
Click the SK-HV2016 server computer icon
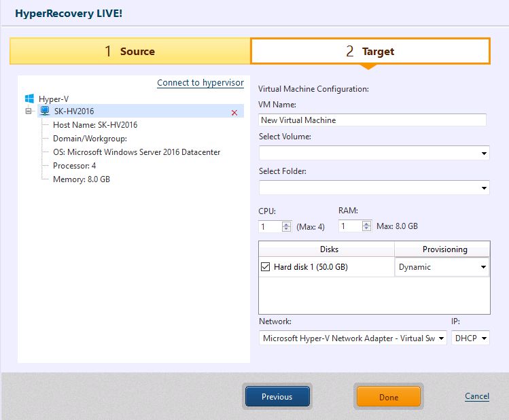click(45, 111)
